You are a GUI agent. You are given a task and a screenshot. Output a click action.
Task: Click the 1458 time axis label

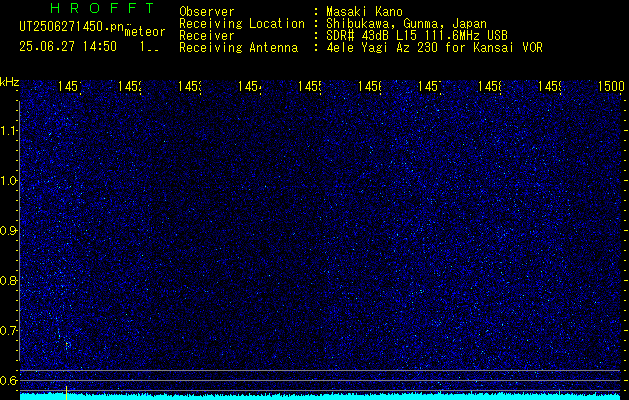490,86
